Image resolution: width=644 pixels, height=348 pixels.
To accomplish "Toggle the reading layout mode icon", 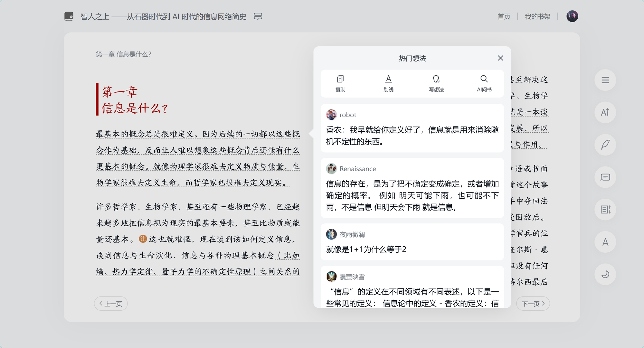I will [605, 210].
